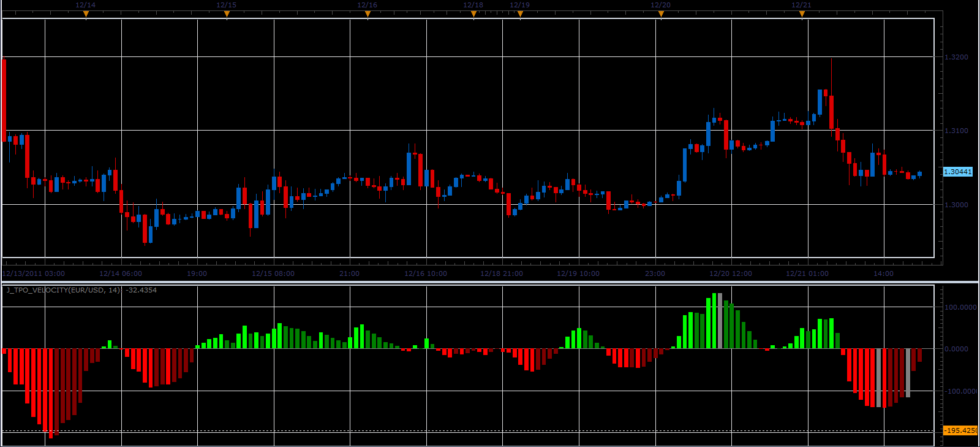The width and height of the screenshot is (980, 447).
Task: Click the -100.0000 indicator scale label
Action: pyautogui.click(x=960, y=391)
